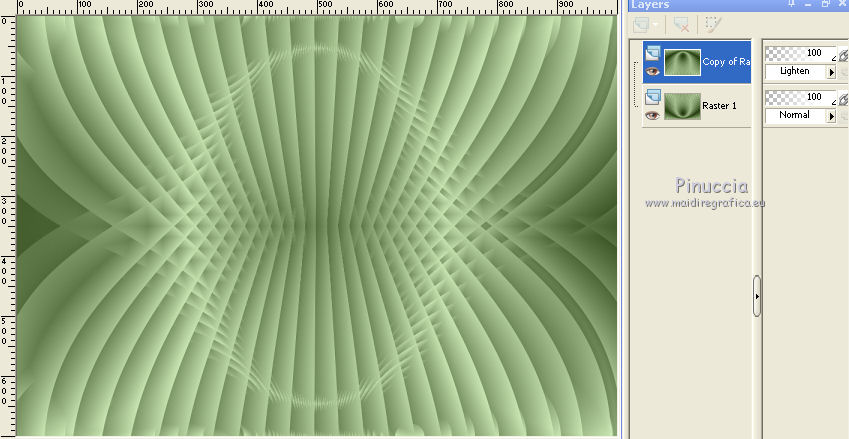849x439 pixels.
Task: Pin the Layers palette with auto-hide icon
Action: pos(792,4)
